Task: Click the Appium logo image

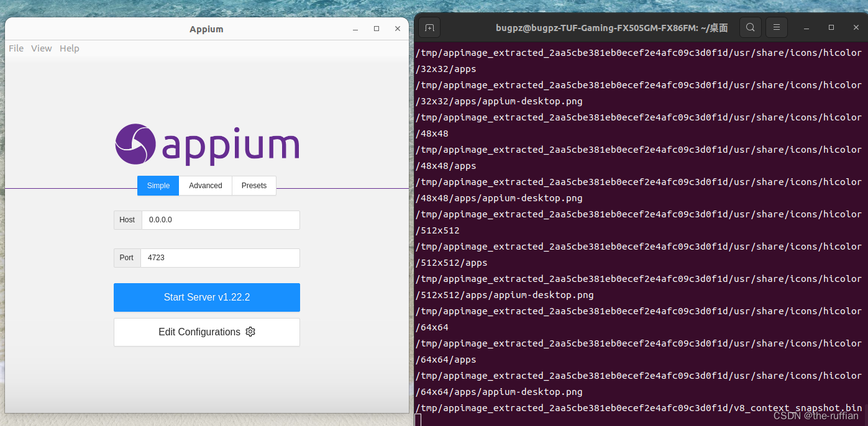Action: tap(207, 144)
